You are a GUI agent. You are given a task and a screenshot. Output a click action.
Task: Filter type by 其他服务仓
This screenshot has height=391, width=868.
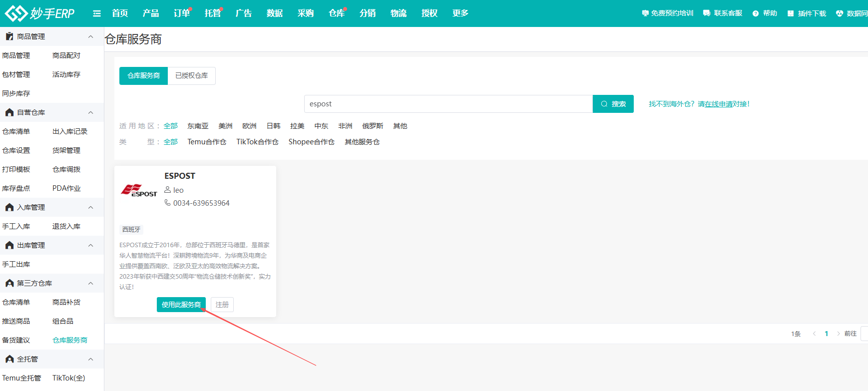pos(362,142)
